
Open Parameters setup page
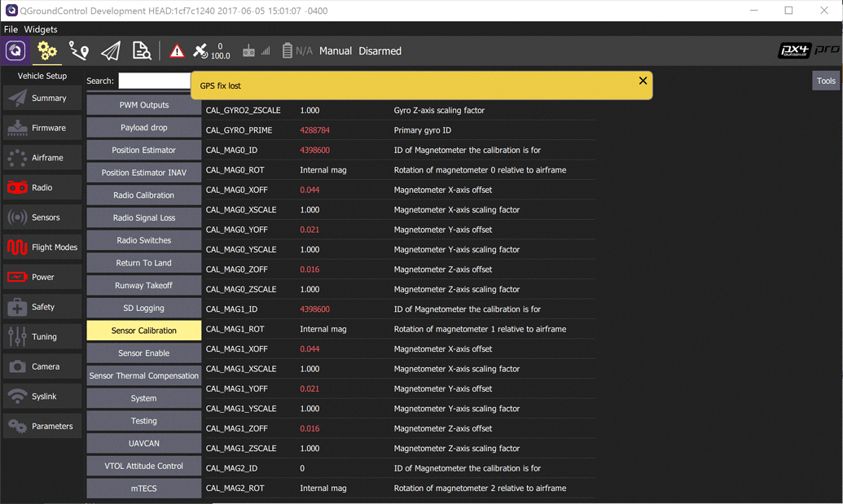tap(42, 426)
